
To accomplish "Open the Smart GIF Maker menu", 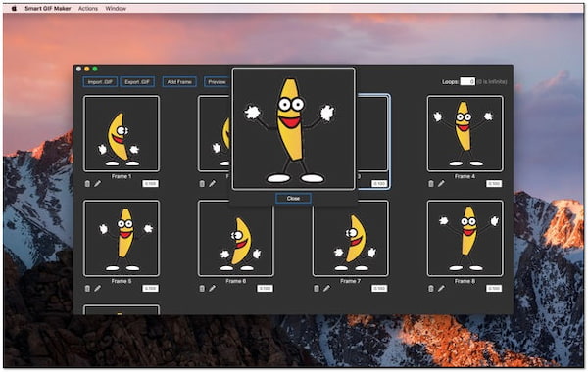I will pos(48,8).
